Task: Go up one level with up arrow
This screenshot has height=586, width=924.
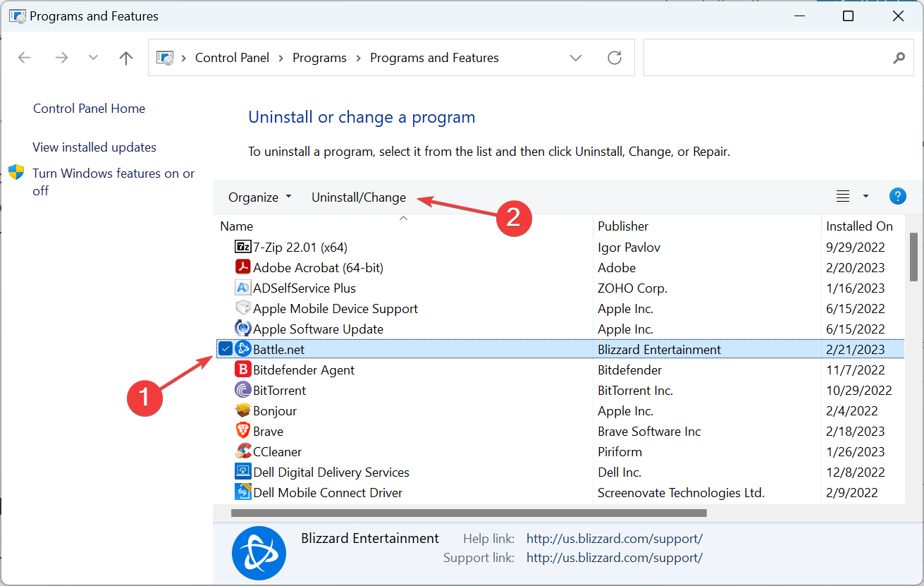Action: [126, 58]
